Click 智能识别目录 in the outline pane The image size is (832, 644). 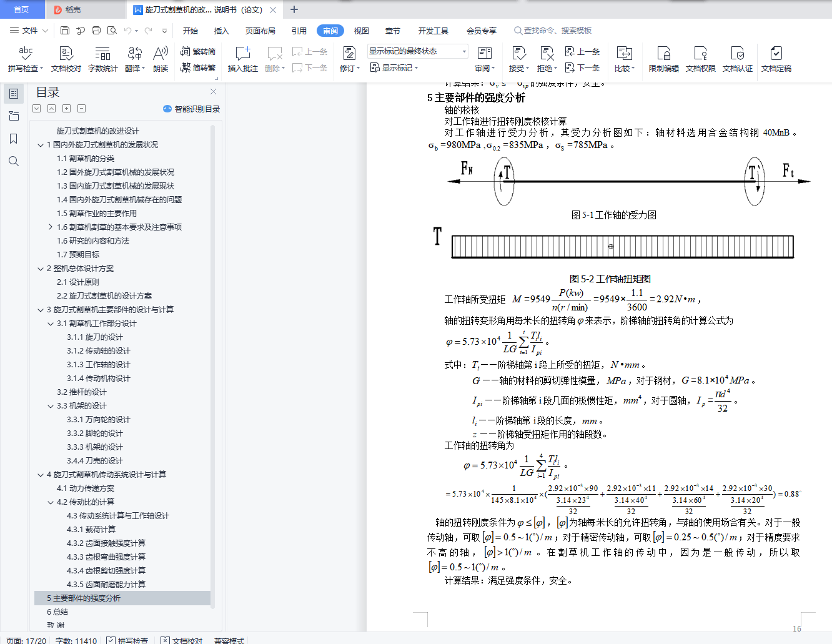192,109
